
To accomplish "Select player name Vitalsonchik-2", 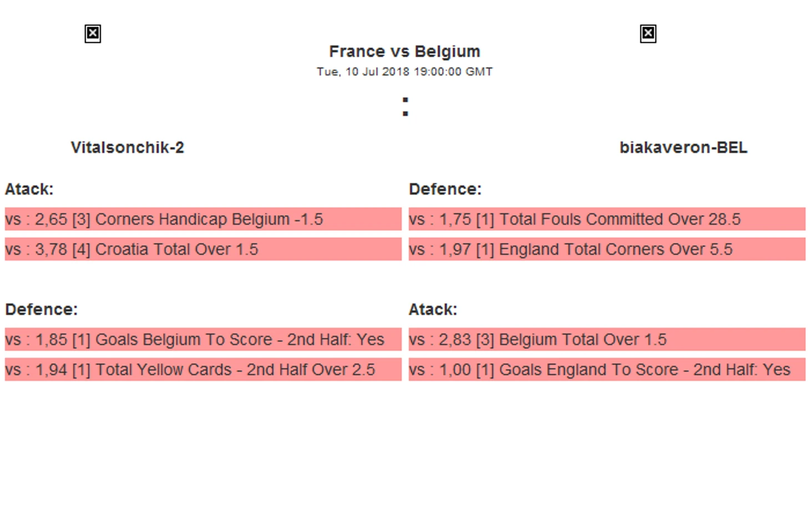I will click(x=127, y=148).
